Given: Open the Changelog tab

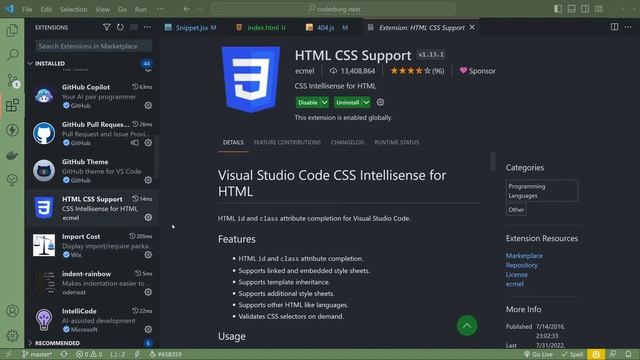Looking at the screenshot, I should 347,142.
